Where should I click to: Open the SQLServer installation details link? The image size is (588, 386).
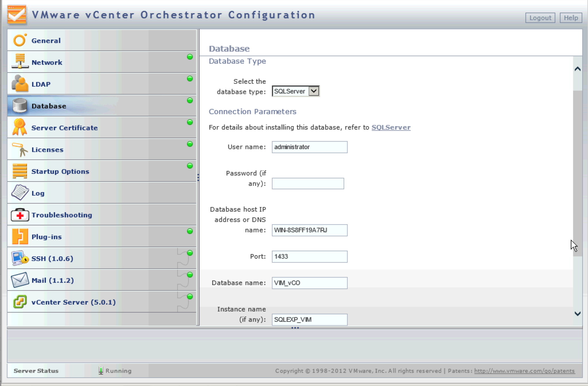(x=391, y=127)
